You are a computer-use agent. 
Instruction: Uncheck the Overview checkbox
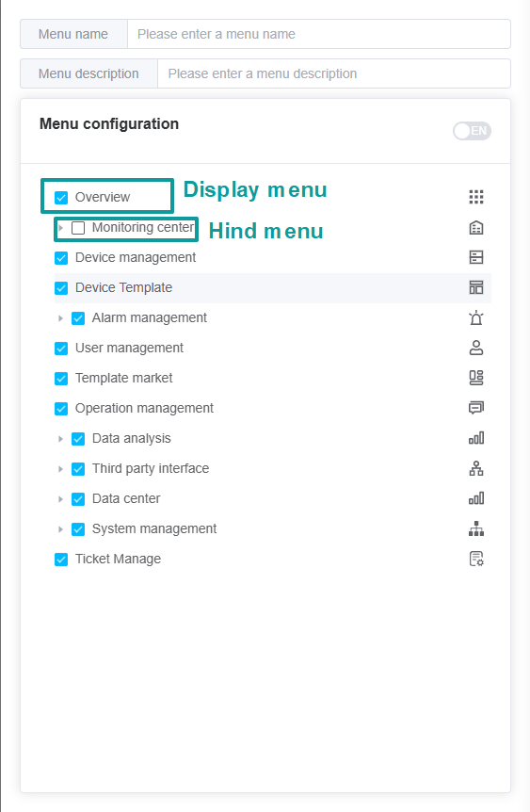pos(61,198)
